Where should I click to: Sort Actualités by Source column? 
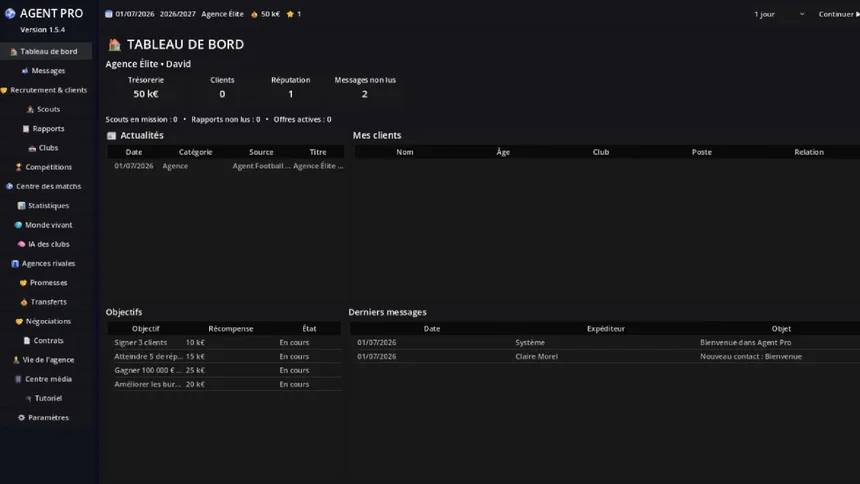tap(261, 152)
